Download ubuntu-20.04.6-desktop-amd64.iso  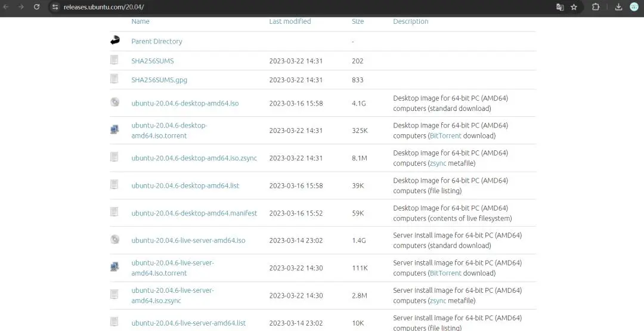click(185, 104)
